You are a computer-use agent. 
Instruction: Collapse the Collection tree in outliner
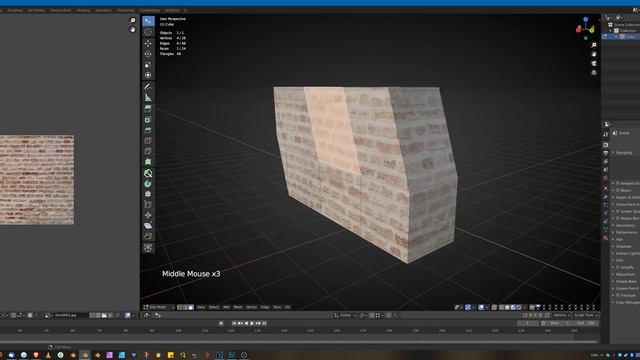point(611,31)
